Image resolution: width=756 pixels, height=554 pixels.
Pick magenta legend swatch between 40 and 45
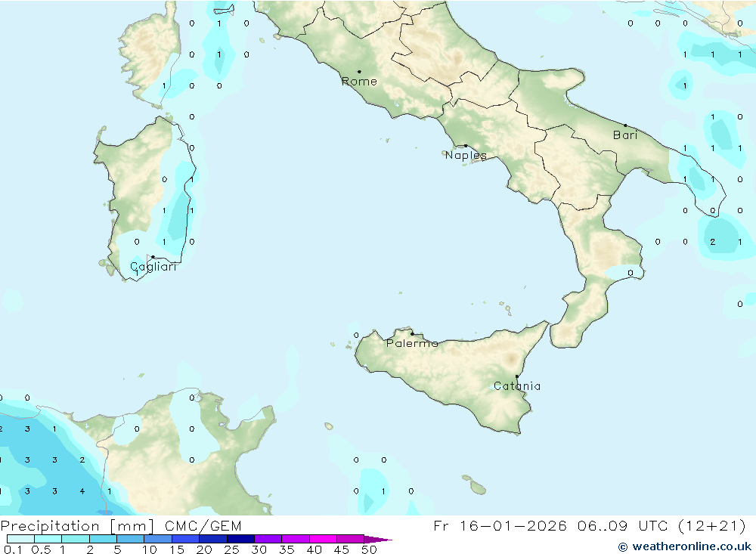click(x=323, y=539)
